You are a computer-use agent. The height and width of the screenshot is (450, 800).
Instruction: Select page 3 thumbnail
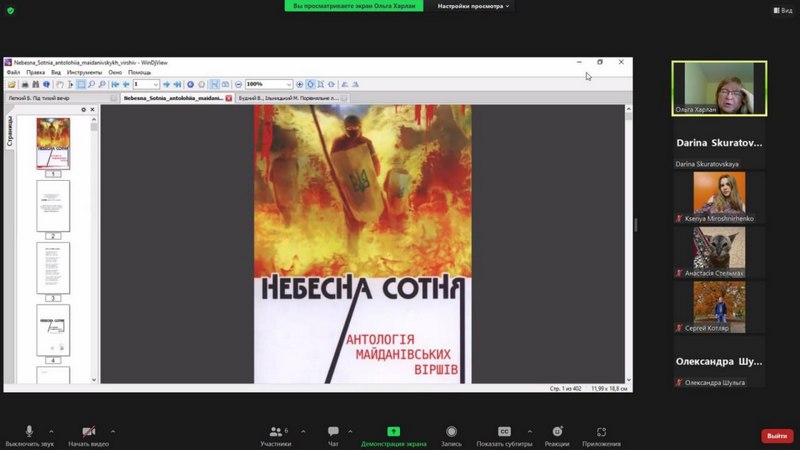[53, 268]
